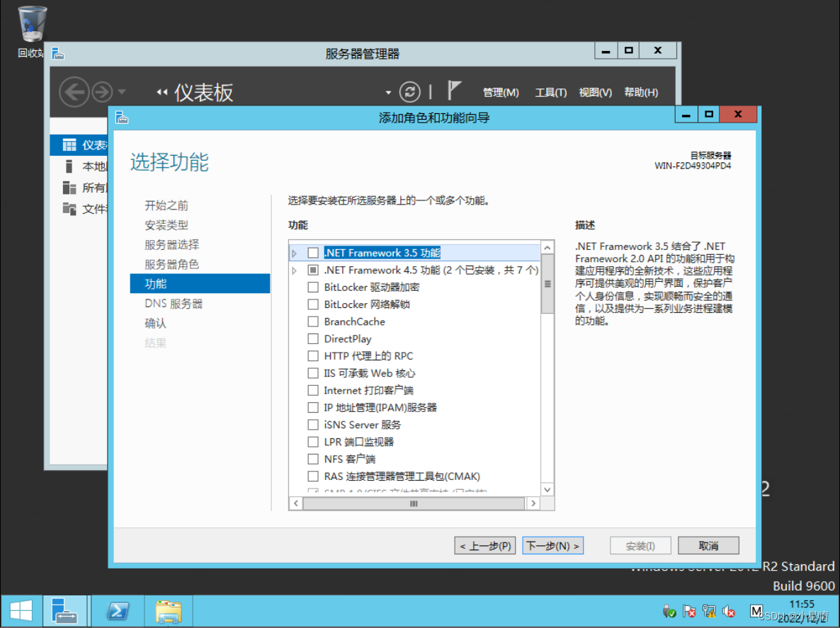Screen dimensions: 840x628
Task: Open the 工具(T) menu
Action: click(551, 92)
